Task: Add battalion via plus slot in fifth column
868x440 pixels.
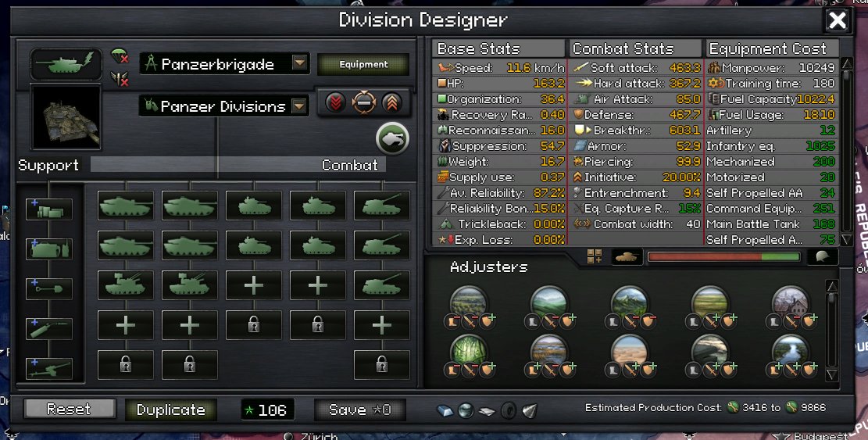Action: 381,325
